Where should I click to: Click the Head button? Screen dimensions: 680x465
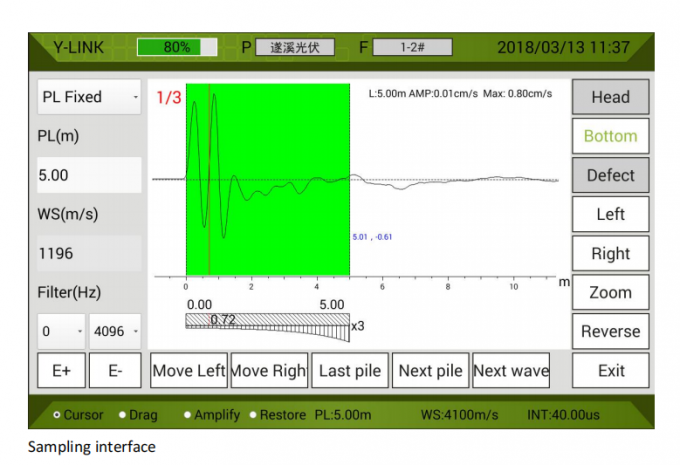tap(610, 97)
